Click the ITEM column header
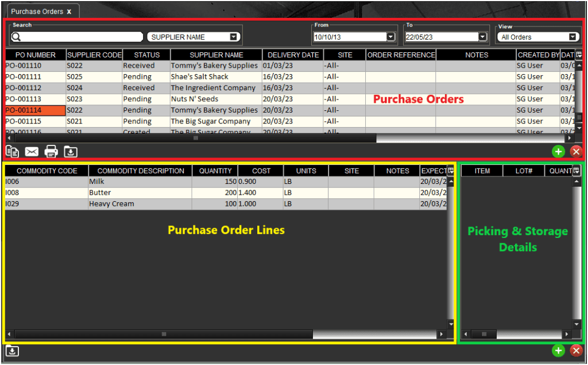588x365 pixels. point(482,171)
